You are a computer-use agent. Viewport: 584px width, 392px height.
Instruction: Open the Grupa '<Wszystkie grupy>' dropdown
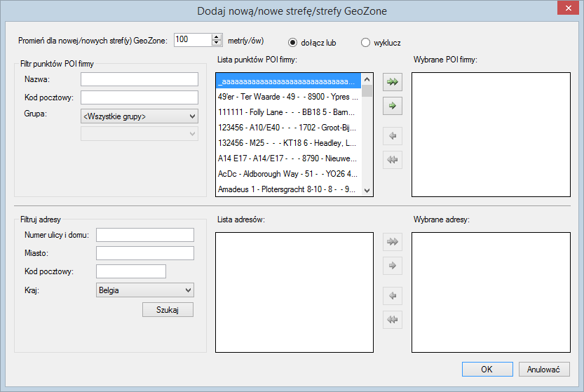point(140,116)
